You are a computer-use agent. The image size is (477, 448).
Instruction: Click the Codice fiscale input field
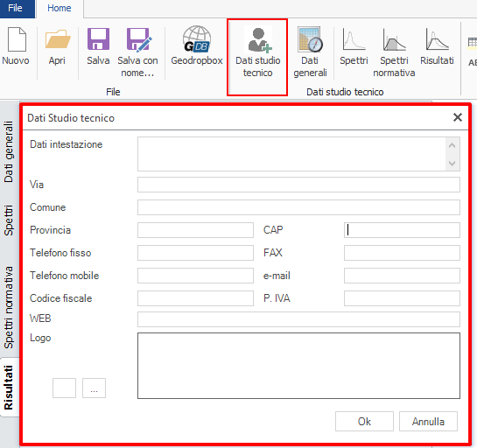click(195, 298)
